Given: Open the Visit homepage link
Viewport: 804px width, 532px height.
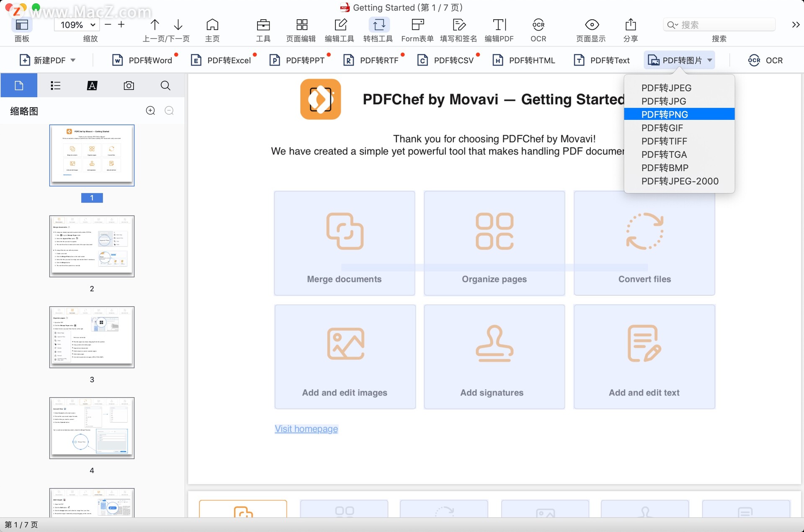Looking at the screenshot, I should 306,429.
